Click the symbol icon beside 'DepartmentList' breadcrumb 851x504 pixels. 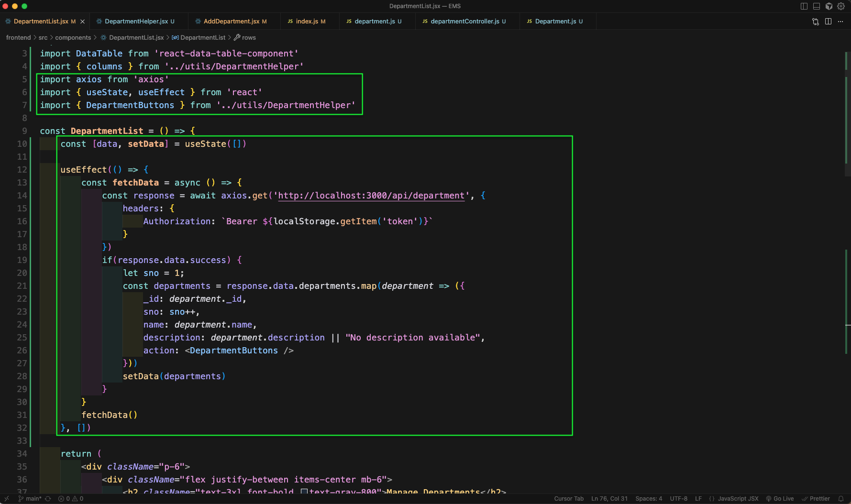coord(175,37)
